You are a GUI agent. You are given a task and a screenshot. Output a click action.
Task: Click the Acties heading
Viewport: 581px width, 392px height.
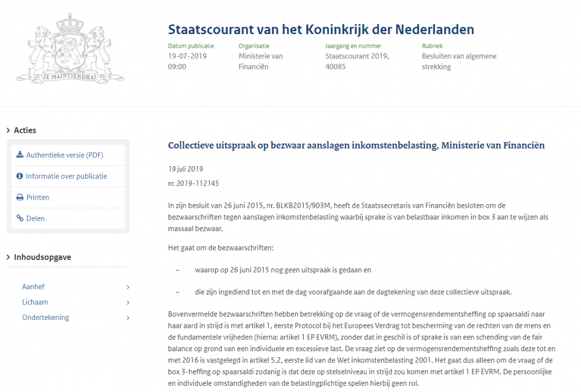25,130
